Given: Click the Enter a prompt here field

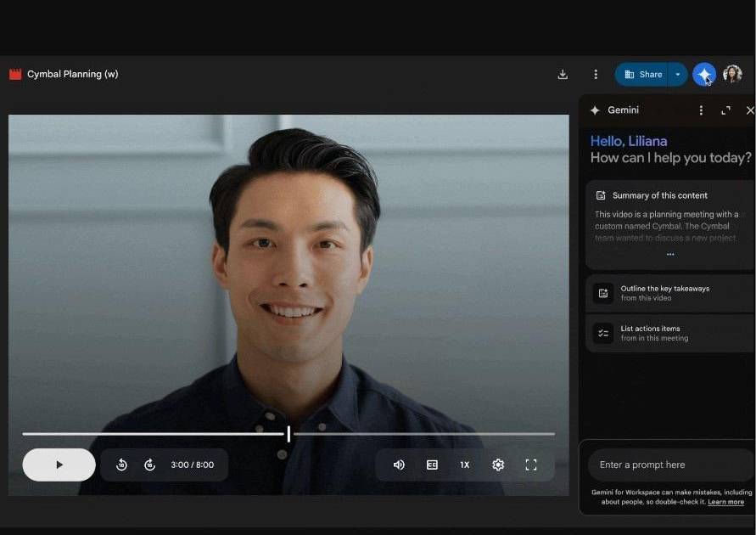Looking at the screenshot, I should (669, 465).
